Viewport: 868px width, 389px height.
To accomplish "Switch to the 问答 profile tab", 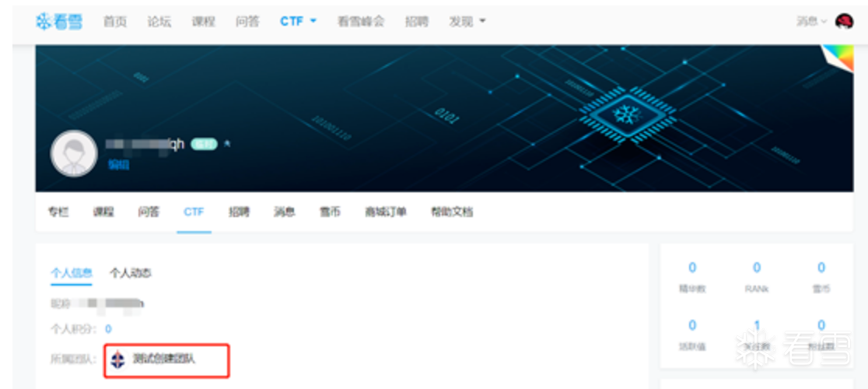I will [x=149, y=212].
